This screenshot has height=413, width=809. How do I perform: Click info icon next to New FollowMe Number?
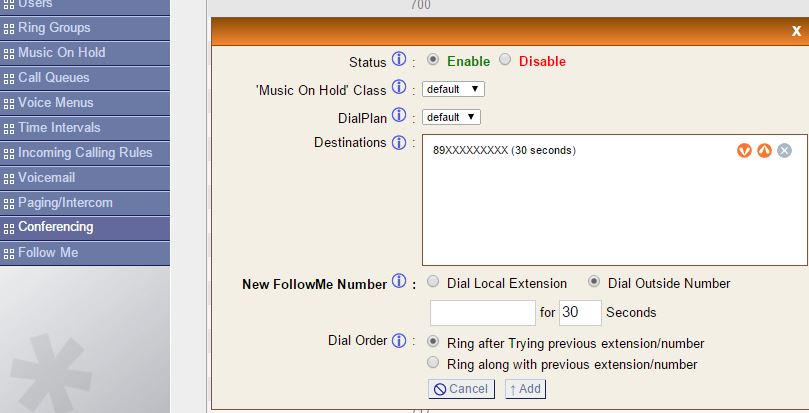(x=398, y=282)
